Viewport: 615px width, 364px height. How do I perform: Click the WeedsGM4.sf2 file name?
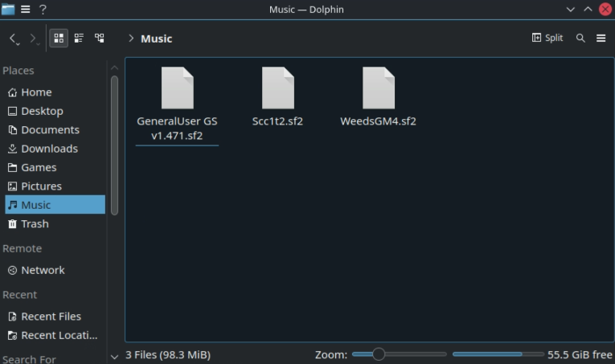tap(378, 121)
